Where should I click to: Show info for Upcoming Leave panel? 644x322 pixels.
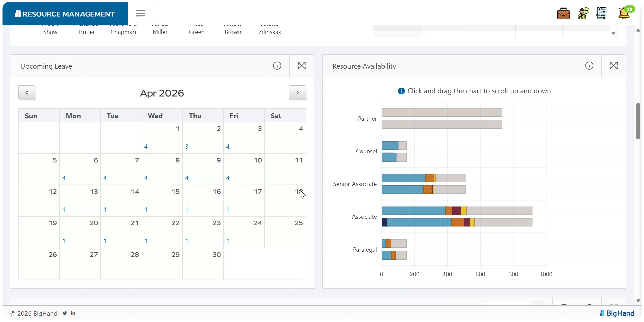click(x=277, y=66)
